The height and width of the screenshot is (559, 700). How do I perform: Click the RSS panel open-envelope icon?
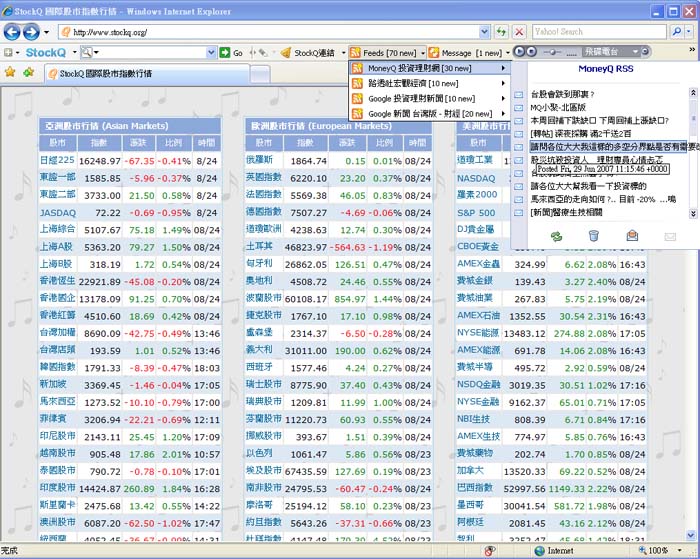click(632, 235)
